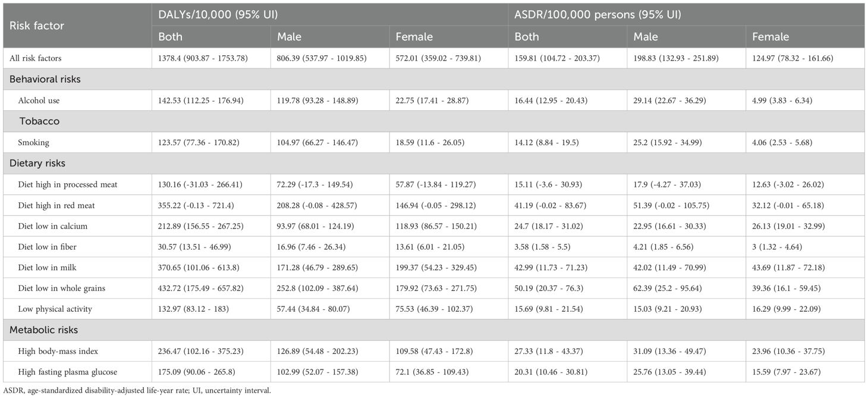Click the 'Female' subheader under ASDR
Screen dimensions: 868x398
770,37
